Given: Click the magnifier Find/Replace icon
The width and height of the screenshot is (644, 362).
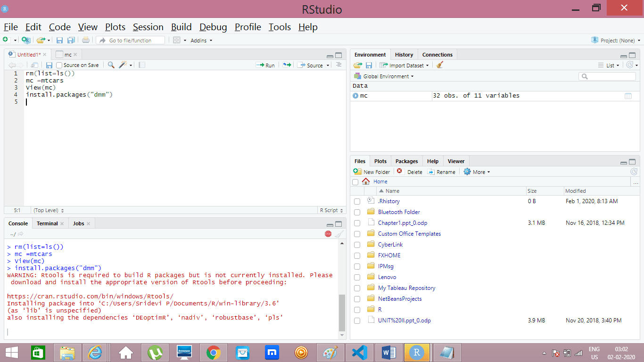Looking at the screenshot, I should [111, 65].
